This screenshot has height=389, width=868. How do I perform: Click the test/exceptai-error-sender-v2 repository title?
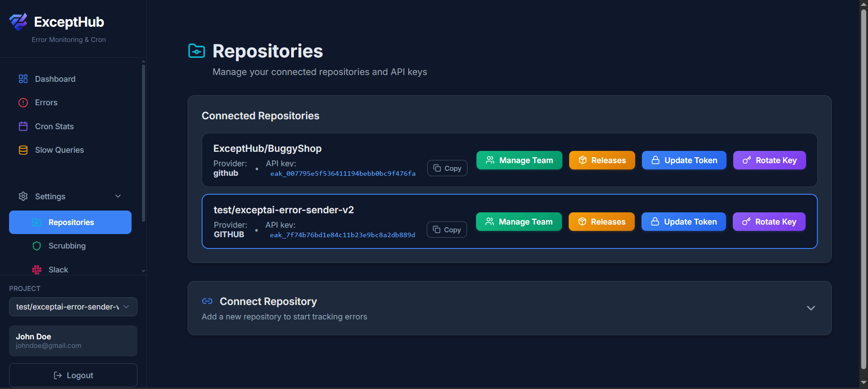pos(283,210)
